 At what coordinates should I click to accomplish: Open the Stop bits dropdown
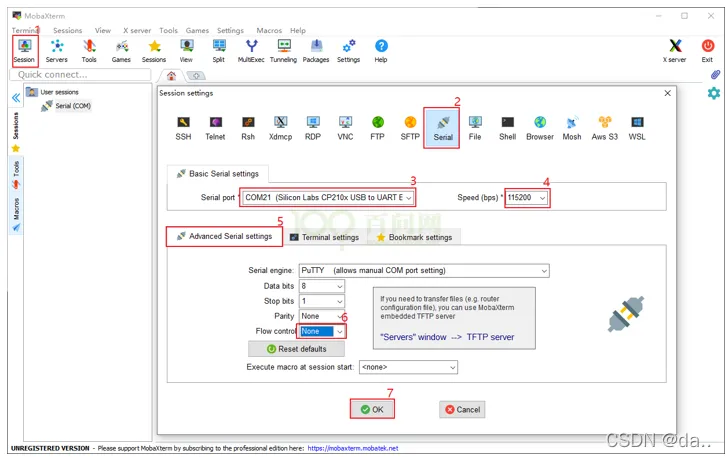322,301
